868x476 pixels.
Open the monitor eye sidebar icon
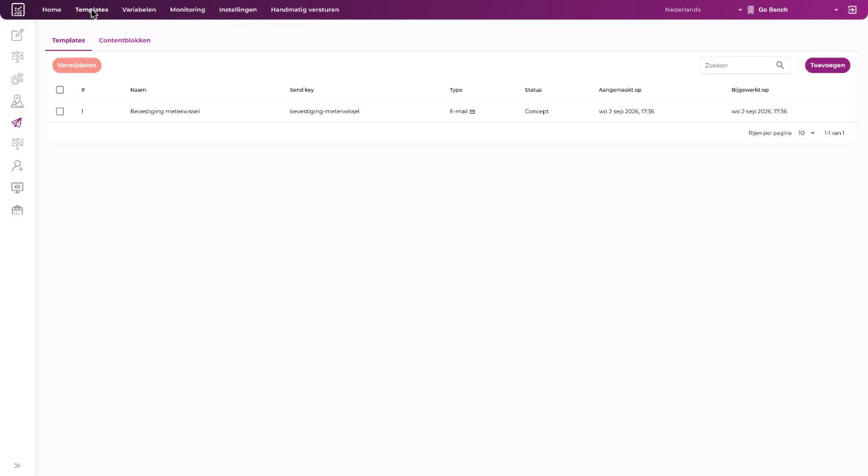17,188
